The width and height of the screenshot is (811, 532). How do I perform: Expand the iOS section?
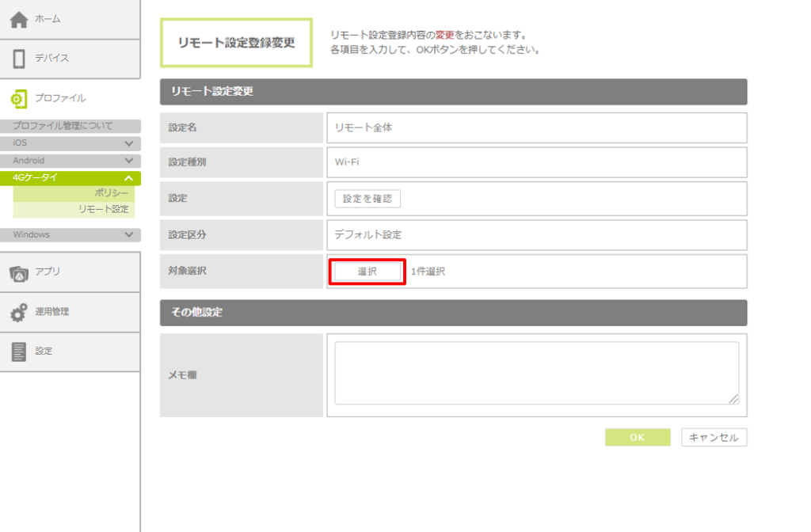tap(128, 143)
